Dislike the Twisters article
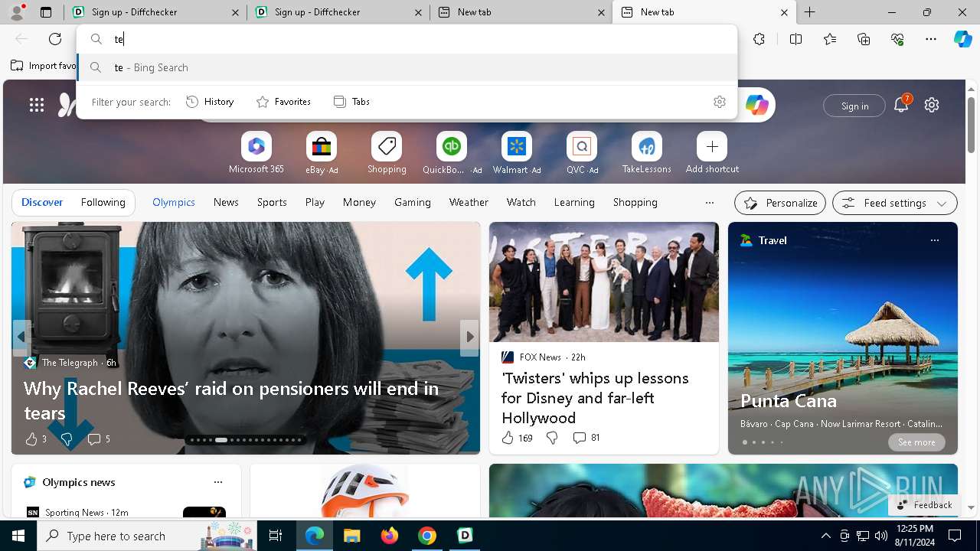980x551 pixels. [552, 438]
